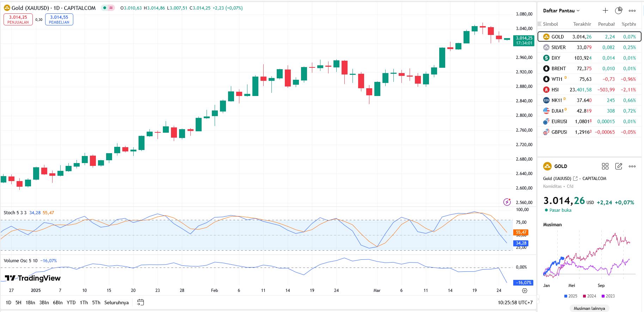
Task: Open chart scale settings gear icon
Action: [x=525, y=290]
